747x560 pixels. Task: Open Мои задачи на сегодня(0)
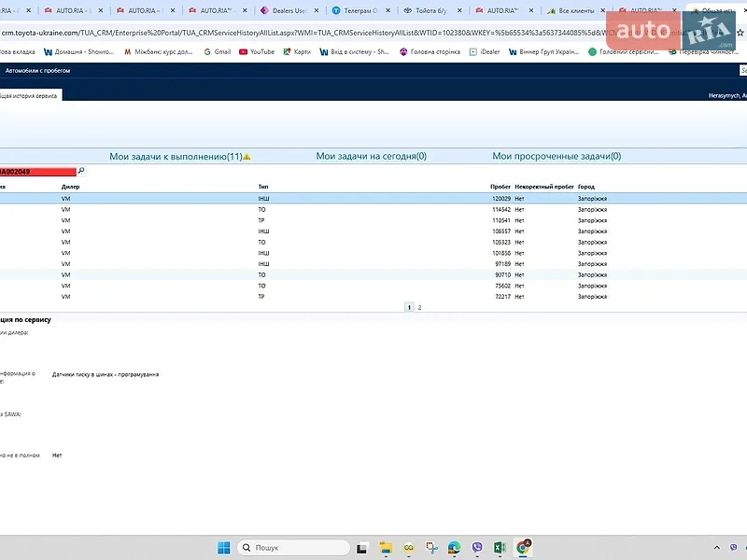pyautogui.click(x=371, y=156)
